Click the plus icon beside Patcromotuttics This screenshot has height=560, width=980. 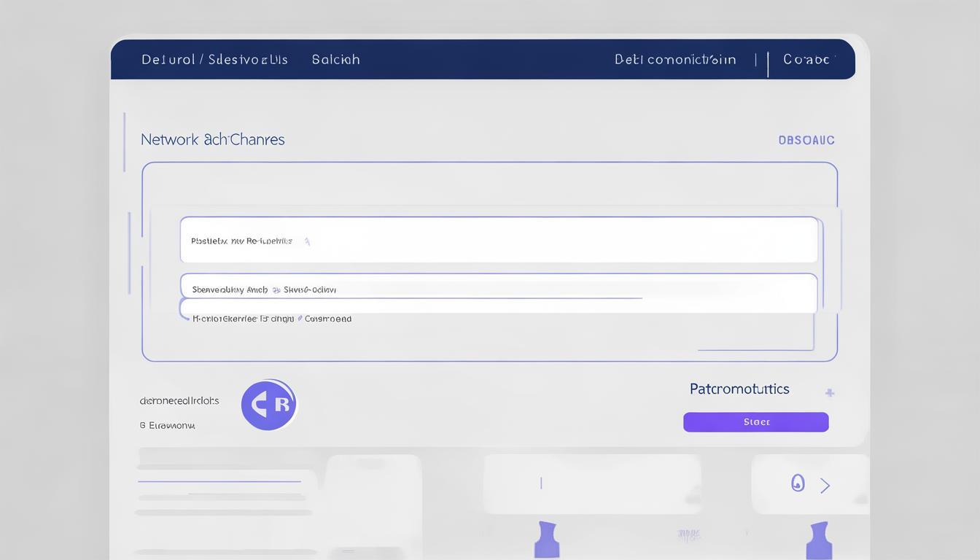pyautogui.click(x=829, y=392)
